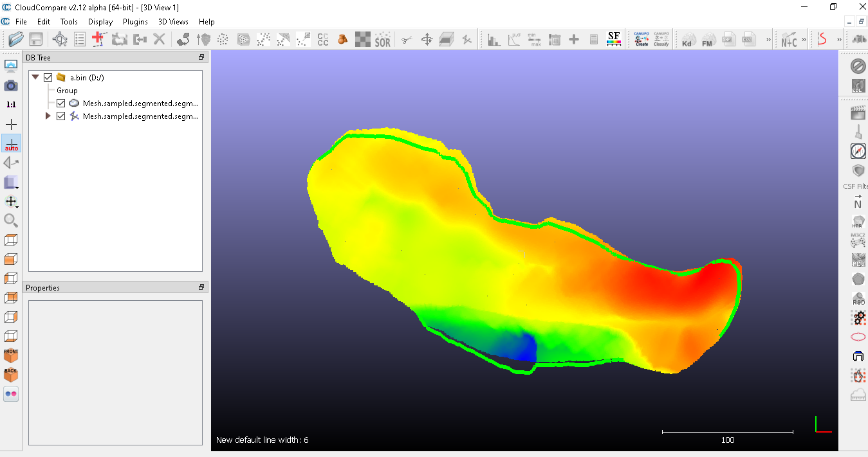Activate the SOR noise filter tool
Viewport: 868px width, 457px height.
pyautogui.click(x=383, y=40)
